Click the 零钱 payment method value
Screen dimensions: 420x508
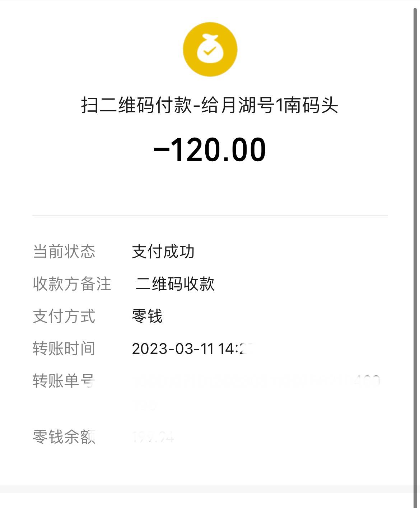click(147, 316)
